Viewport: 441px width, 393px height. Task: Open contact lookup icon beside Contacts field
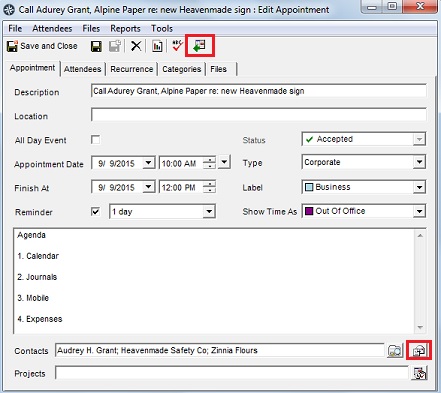pyautogui.click(x=395, y=350)
